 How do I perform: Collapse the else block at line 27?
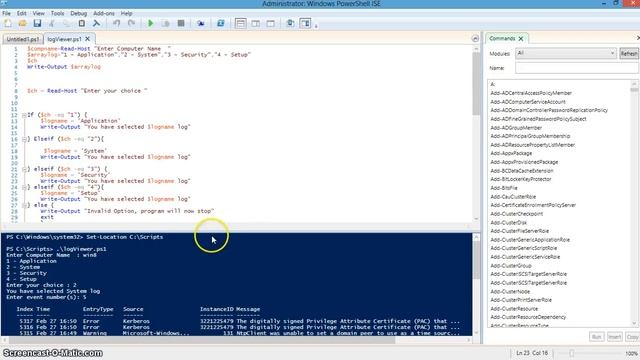(x=24, y=205)
